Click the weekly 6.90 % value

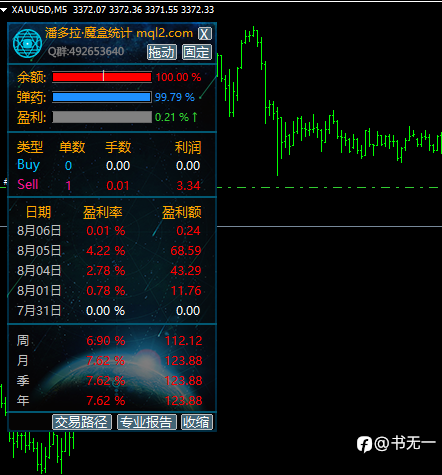[x=106, y=341]
